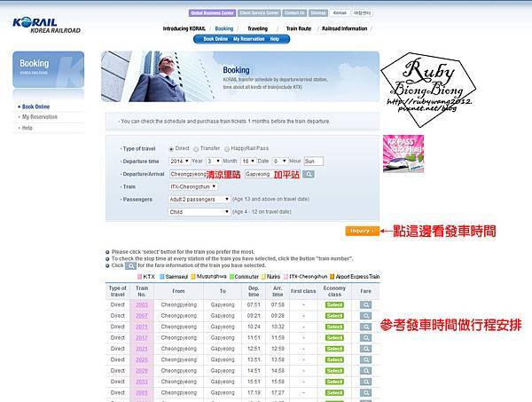Click Book Online in left sidebar
532x402 pixels.
click(x=35, y=106)
